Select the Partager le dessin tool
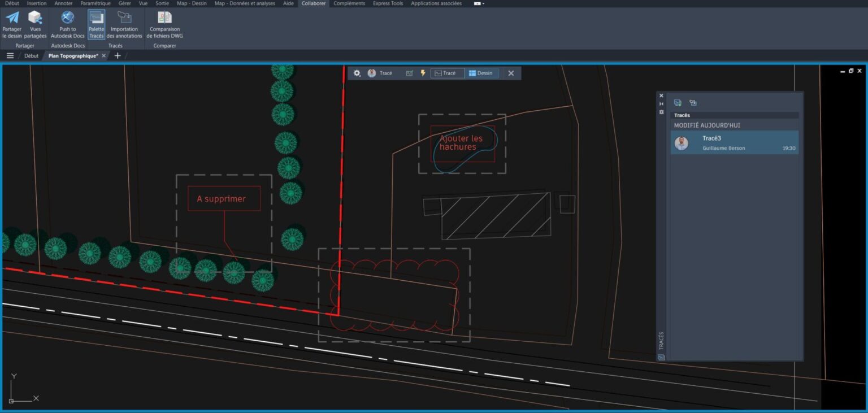Viewport: 868px width, 413px height. tap(12, 25)
